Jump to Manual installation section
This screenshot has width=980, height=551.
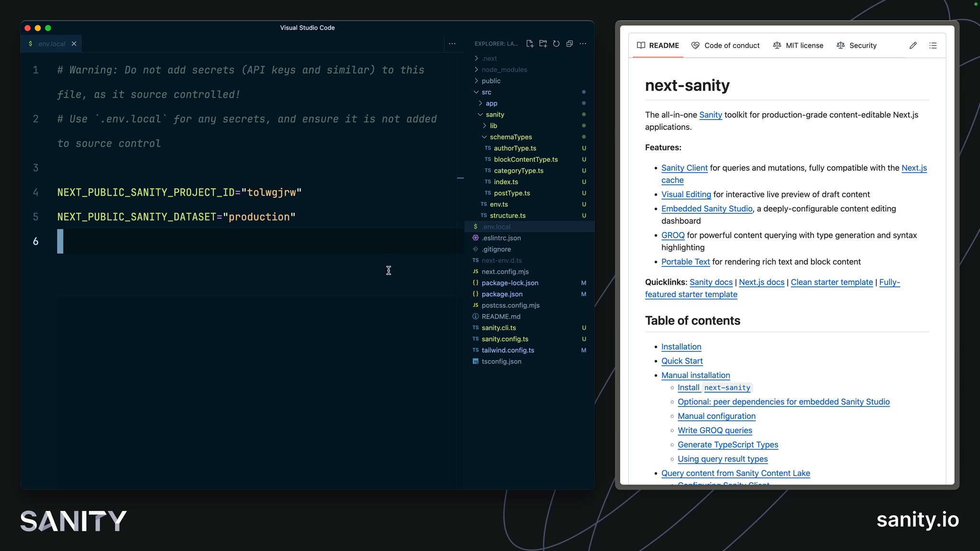click(695, 375)
